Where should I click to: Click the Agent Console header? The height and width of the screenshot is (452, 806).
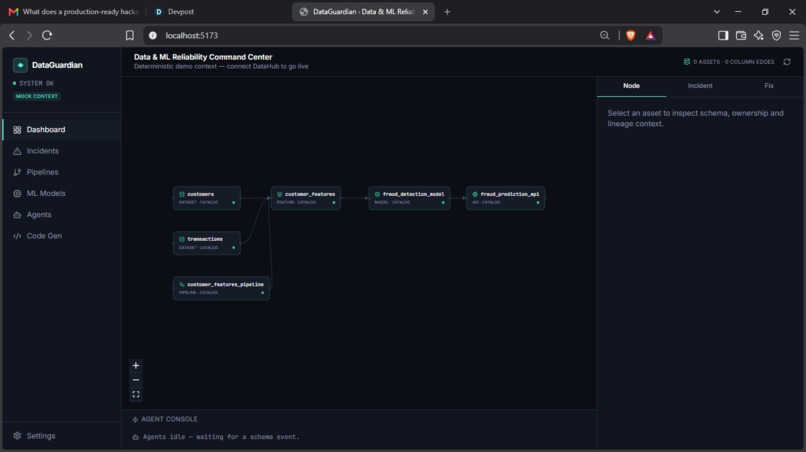point(164,419)
